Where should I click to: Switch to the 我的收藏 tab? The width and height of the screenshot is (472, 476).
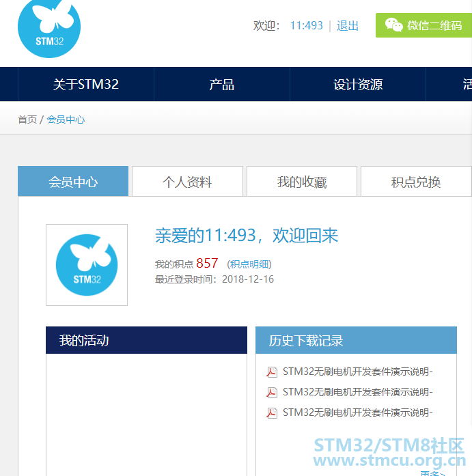[302, 182]
